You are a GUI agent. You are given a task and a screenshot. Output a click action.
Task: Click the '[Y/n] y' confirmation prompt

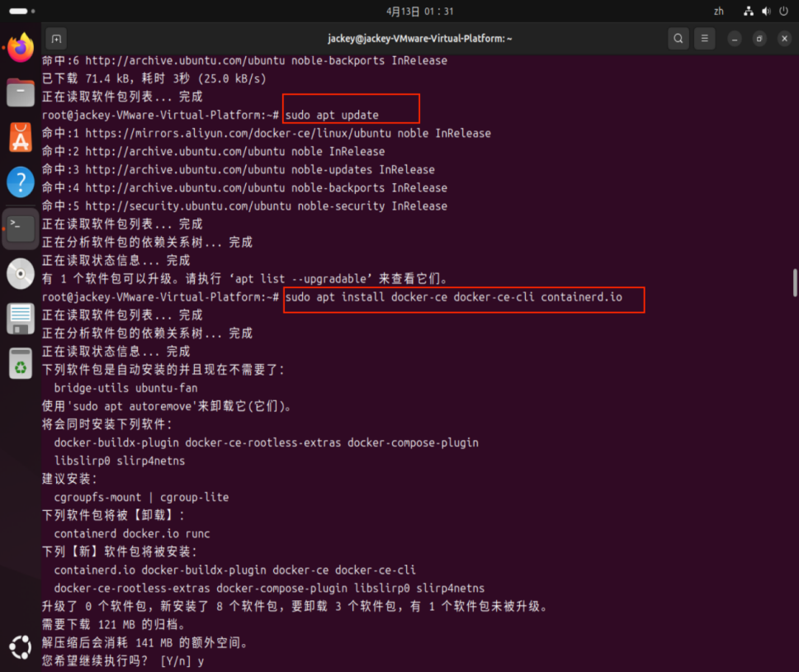pyautogui.click(x=182, y=661)
